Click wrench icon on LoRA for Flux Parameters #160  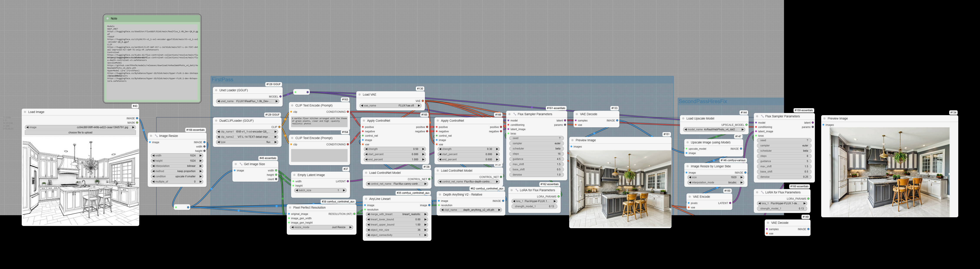point(762,193)
